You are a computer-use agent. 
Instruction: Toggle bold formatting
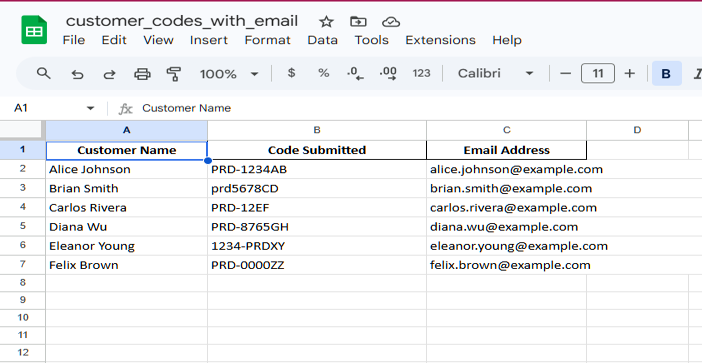pyautogui.click(x=666, y=73)
